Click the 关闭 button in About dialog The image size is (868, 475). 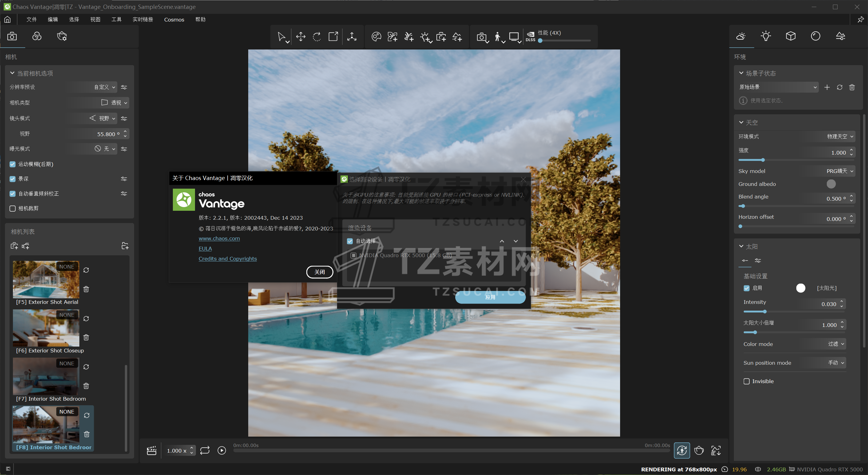click(x=320, y=272)
